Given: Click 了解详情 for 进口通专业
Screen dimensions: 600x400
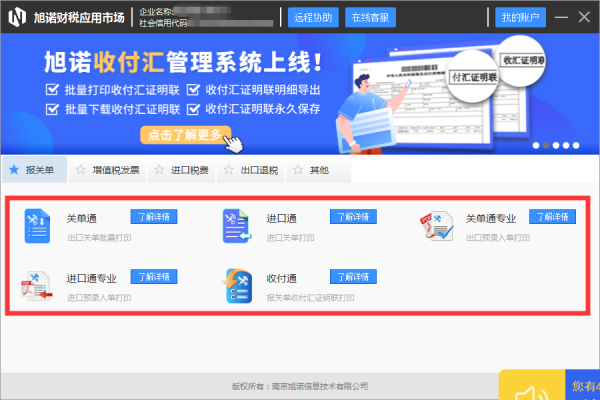Looking at the screenshot, I should tap(154, 277).
